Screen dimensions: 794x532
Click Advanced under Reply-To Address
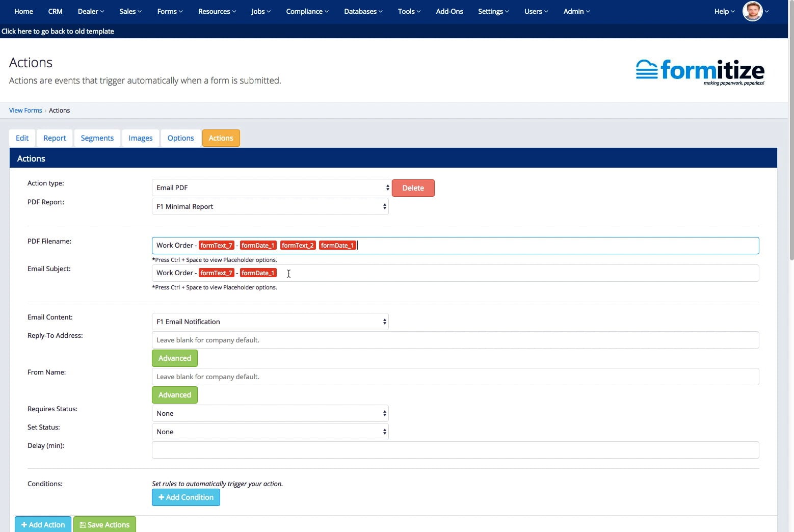click(x=175, y=358)
